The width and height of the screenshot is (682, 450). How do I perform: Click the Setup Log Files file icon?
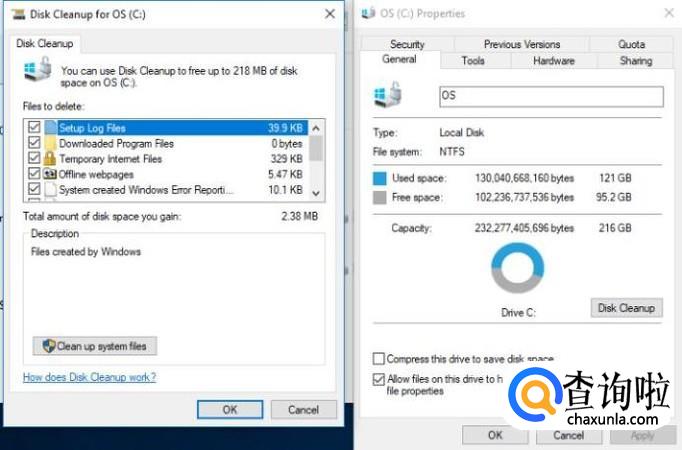(x=50, y=128)
